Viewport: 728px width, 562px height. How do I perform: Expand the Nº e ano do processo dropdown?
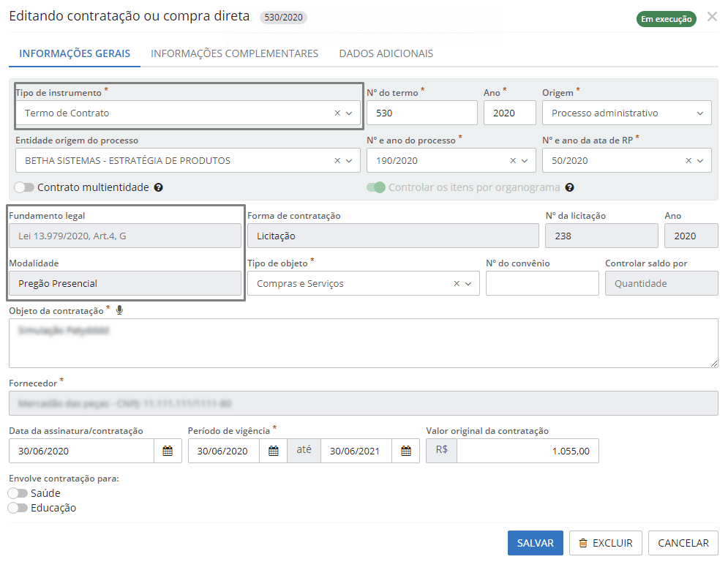pos(525,161)
